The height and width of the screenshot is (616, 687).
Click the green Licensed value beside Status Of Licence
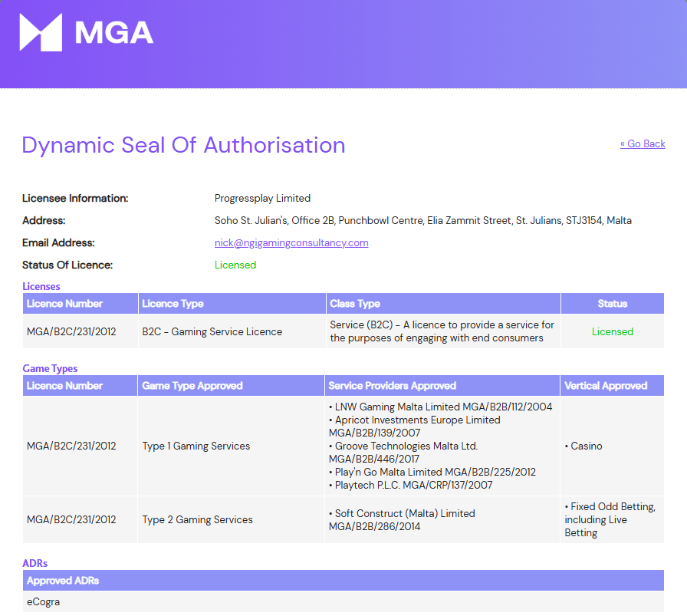pyautogui.click(x=235, y=265)
